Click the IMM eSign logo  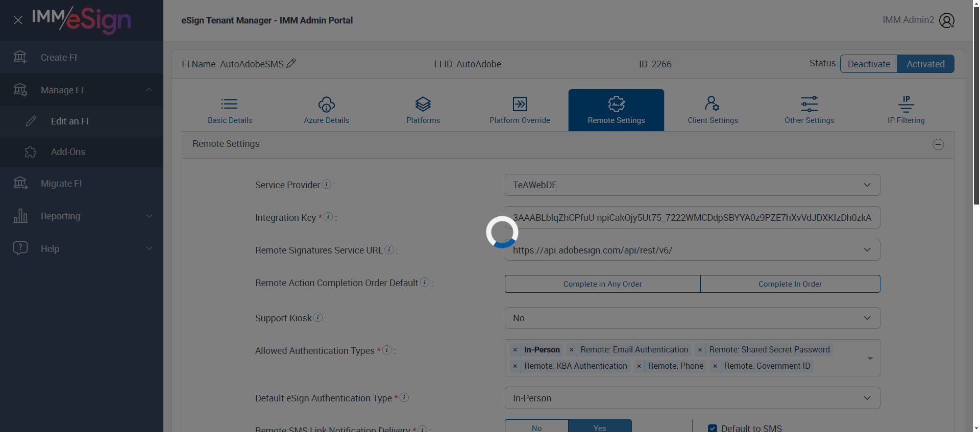(x=82, y=20)
